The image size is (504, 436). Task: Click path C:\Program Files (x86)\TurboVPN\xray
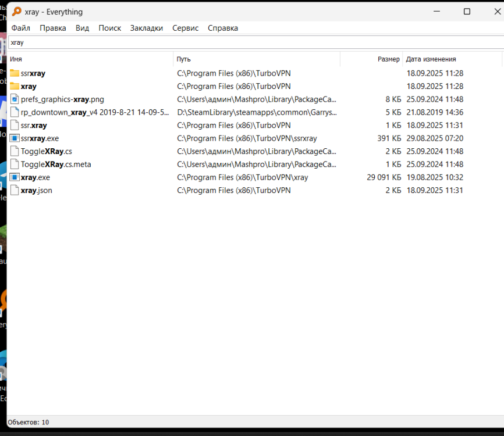click(242, 177)
